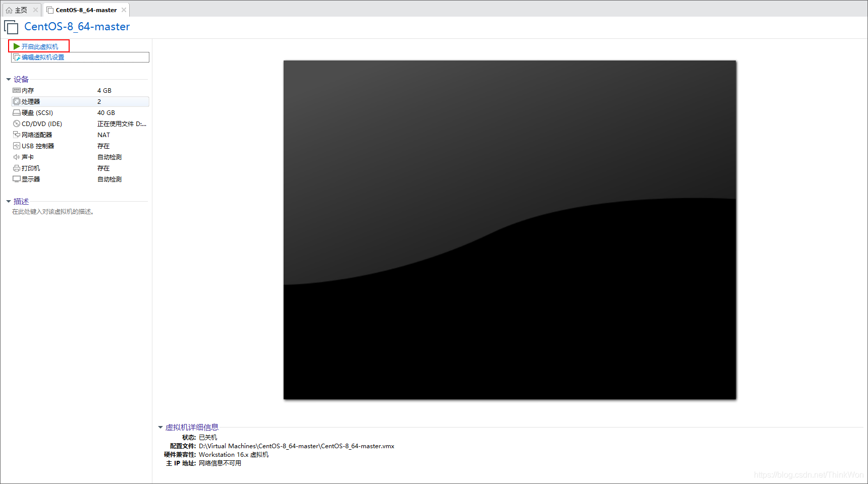Click the edit VM settings icon
This screenshot has height=484, width=868.
click(x=17, y=57)
